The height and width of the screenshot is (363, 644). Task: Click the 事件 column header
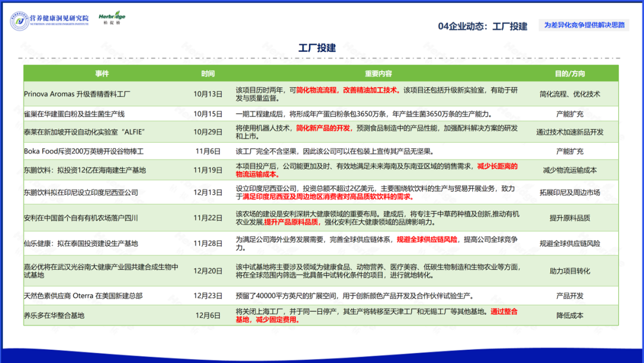[102, 74]
